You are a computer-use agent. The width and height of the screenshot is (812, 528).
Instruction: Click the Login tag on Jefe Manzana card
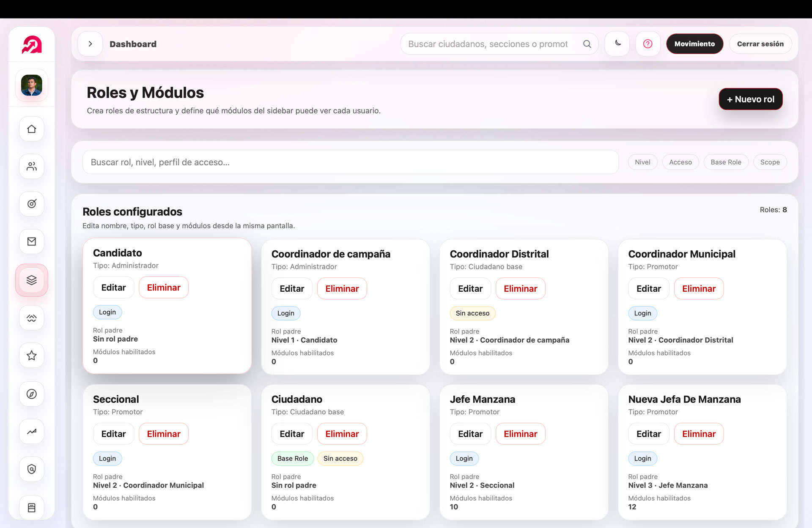[x=464, y=459]
